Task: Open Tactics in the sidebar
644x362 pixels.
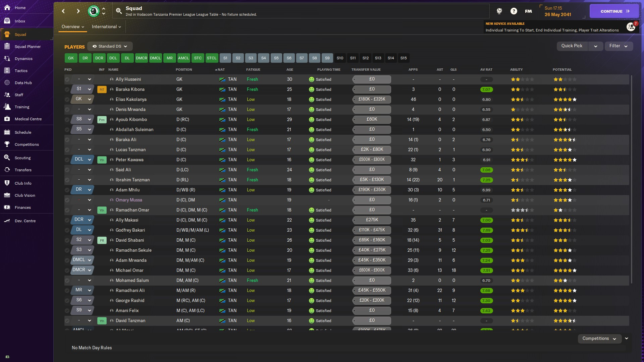Action: [x=21, y=71]
